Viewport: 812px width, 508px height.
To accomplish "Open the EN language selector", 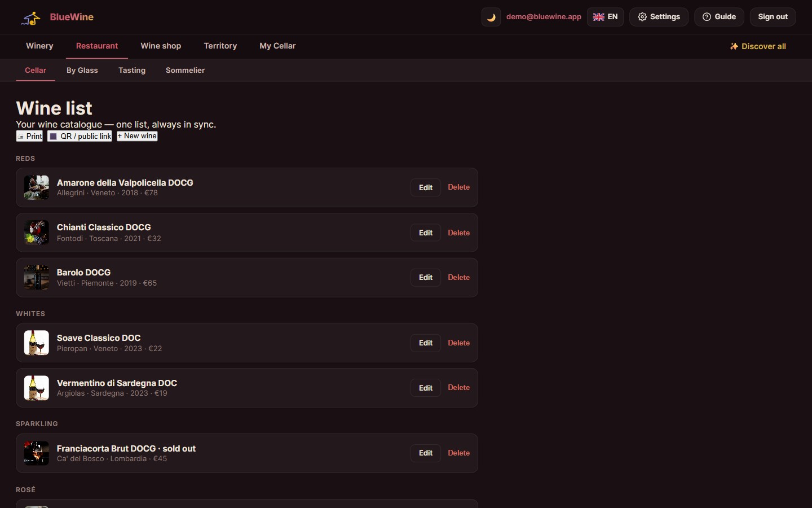I will click(x=605, y=17).
